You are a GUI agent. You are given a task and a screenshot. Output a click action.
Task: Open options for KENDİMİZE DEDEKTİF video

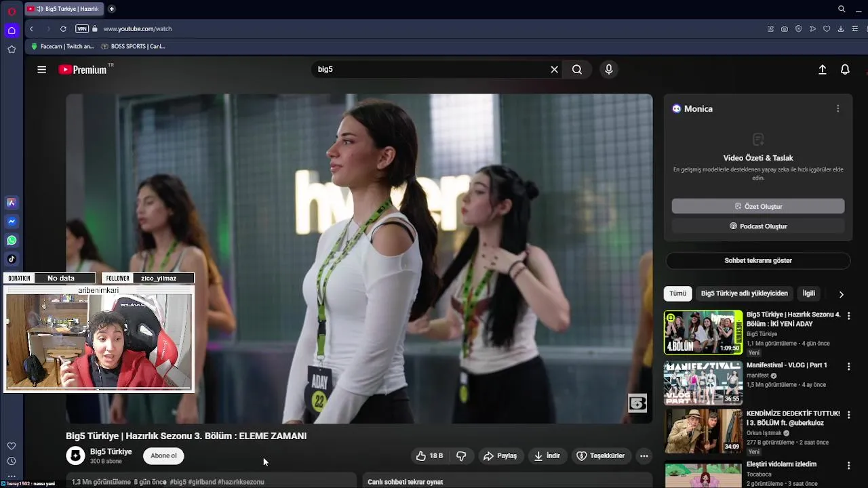click(x=848, y=415)
